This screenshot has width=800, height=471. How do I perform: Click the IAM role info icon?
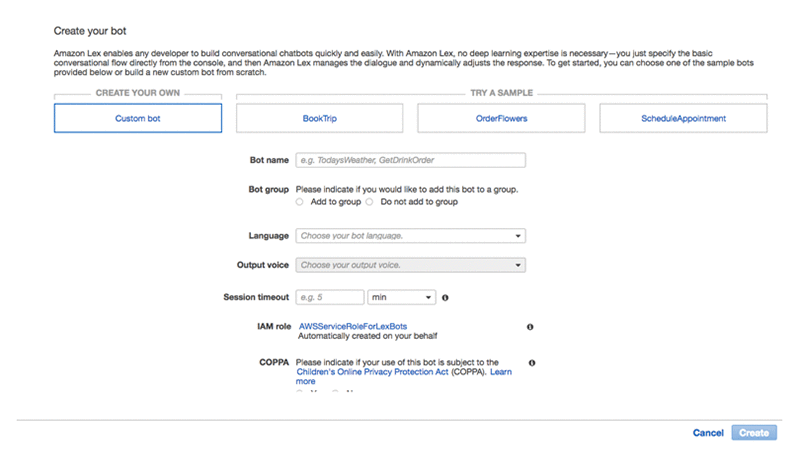[530, 327]
